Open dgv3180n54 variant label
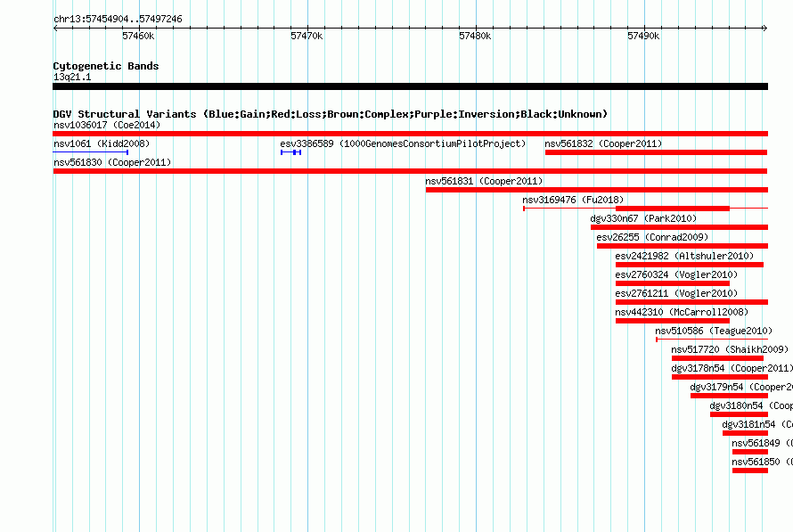This screenshot has height=532, width=793. click(x=751, y=405)
